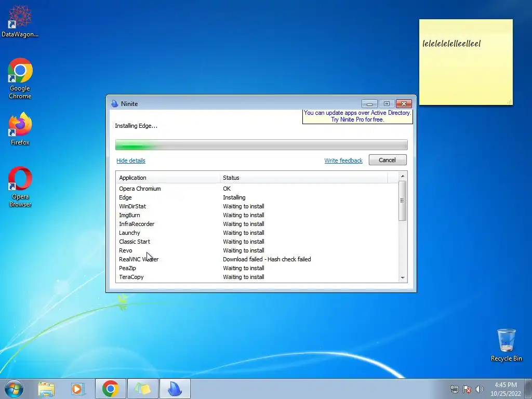Select the Opera Chromium row
Viewport: 532px width, 399px height.
click(257, 189)
